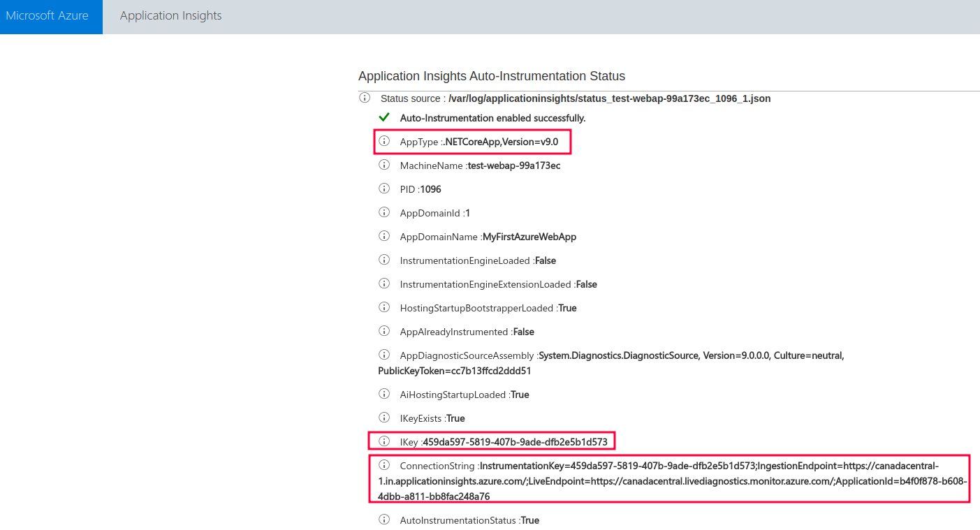Click the info icon next to HostingStartupBootstrapperLoaded
Image resolution: width=980 pixels, height=530 pixels.
[383, 307]
